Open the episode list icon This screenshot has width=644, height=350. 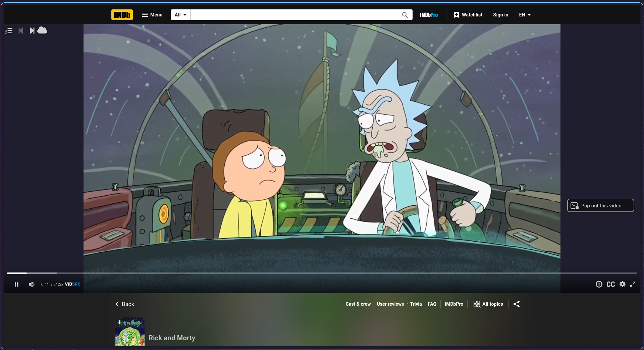click(x=9, y=31)
